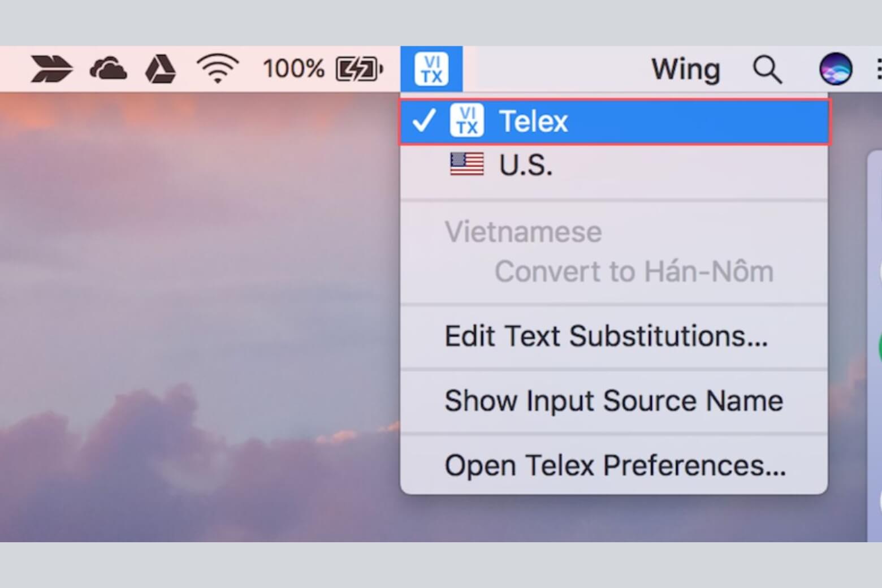Viewport: 882px width, 588px height.
Task: Choose Edit Text Substitutions…
Action: click(606, 336)
